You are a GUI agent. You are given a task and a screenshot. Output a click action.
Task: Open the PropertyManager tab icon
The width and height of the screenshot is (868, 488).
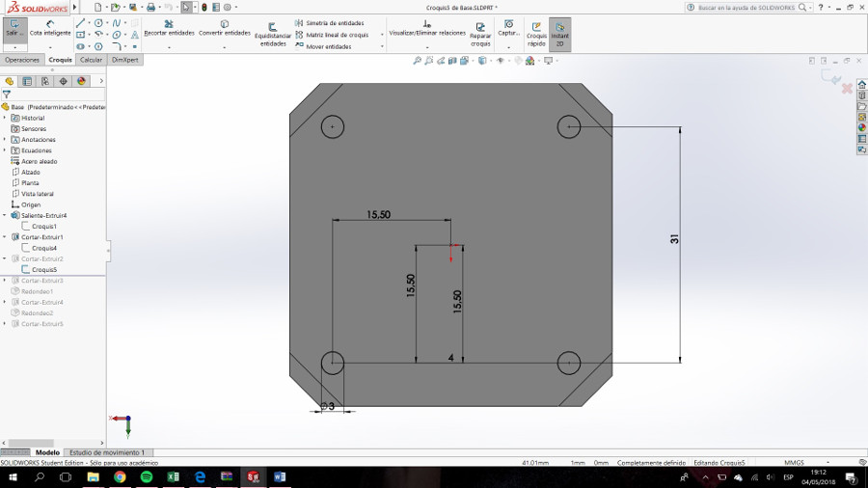[27, 81]
